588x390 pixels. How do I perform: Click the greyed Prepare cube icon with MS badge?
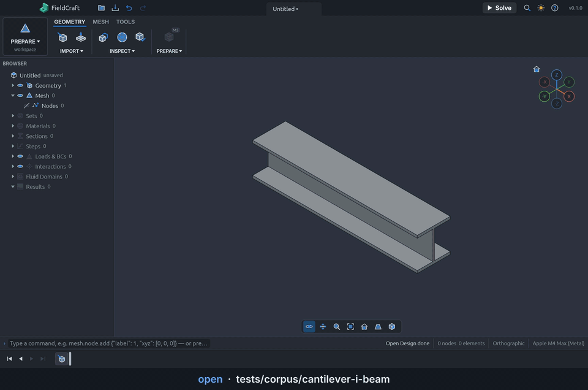[169, 37]
